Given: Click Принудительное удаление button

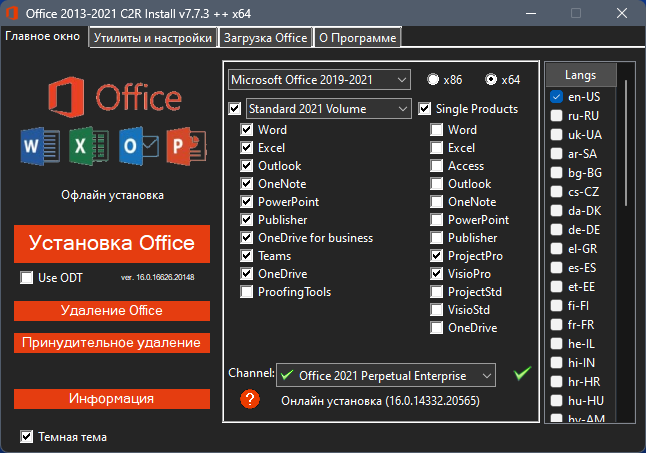Looking at the screenshot, I should pos(112,343).
